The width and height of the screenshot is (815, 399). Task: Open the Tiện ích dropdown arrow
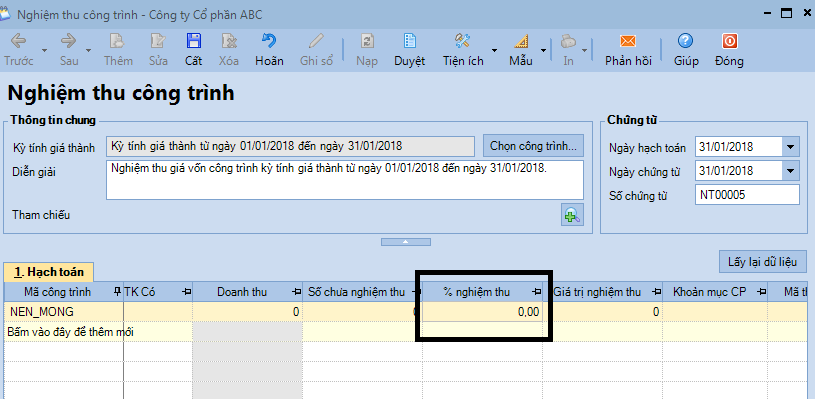(494, 50)
